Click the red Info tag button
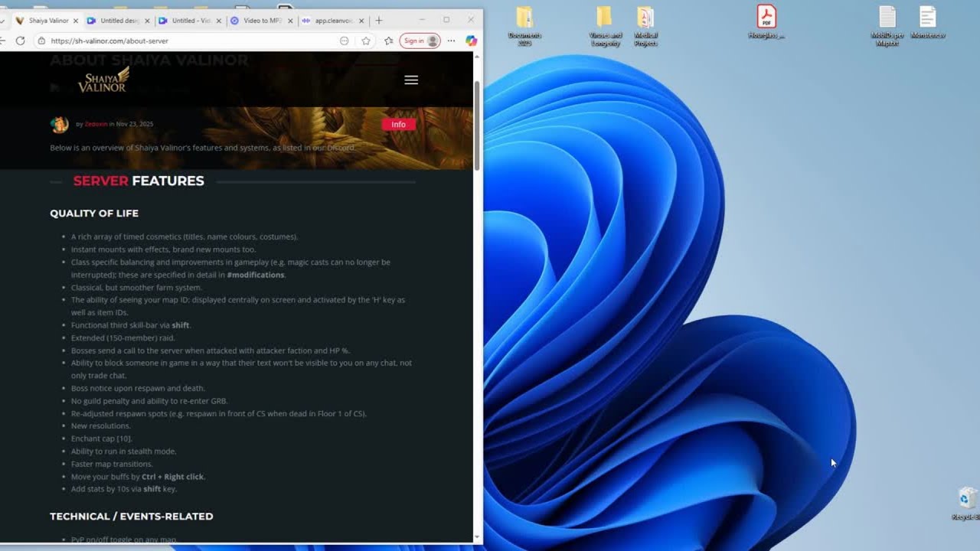Image resolution: width=980 pixels, height=551 pixels. click(398, 124)
